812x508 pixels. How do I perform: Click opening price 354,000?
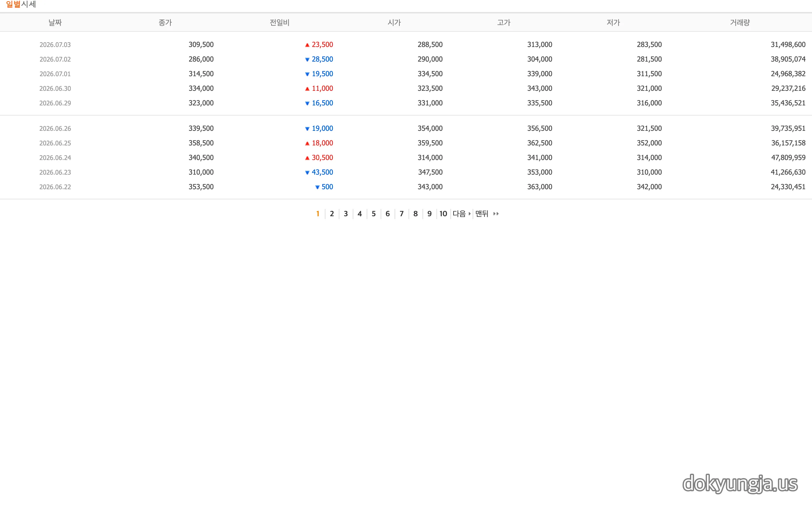(430, 128)
